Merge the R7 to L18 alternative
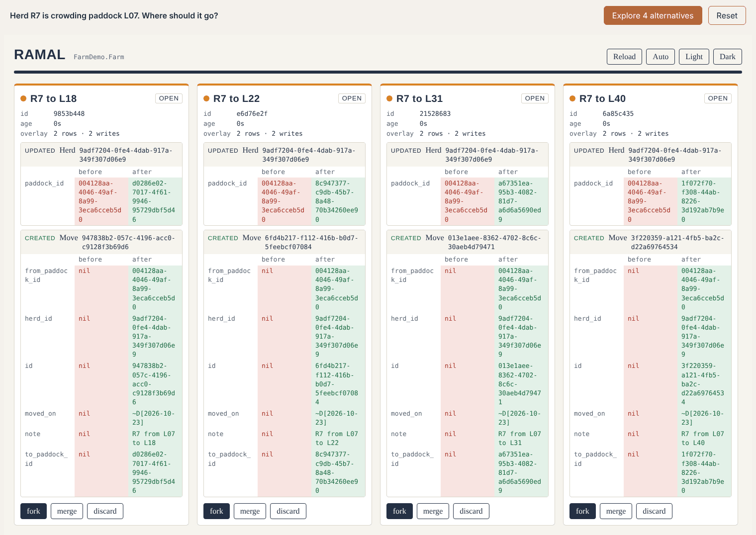 [67, 511]
